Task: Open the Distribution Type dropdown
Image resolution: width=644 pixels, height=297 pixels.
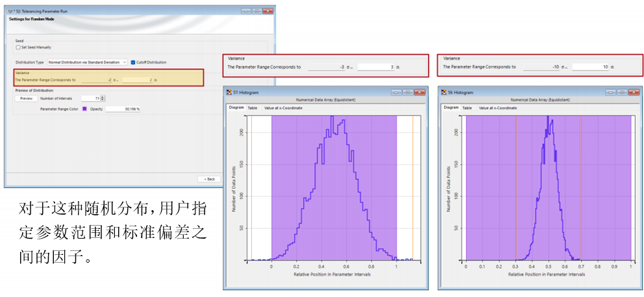Action: [88, 62]
